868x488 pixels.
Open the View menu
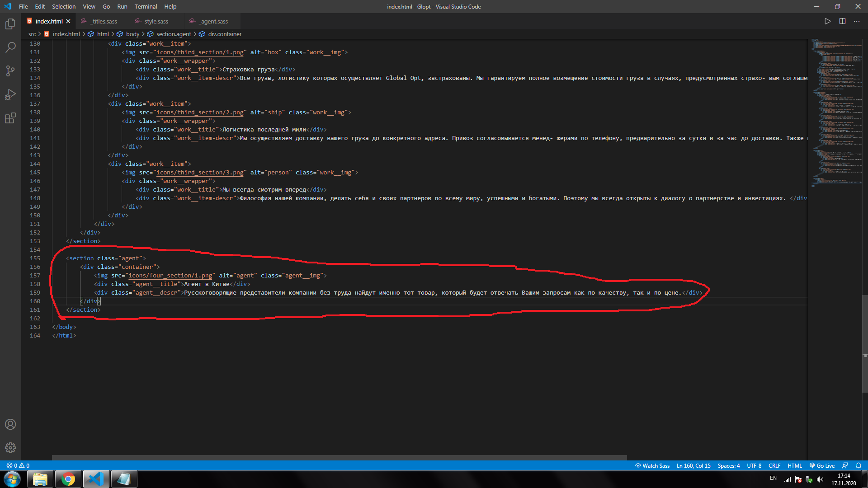click(x=89, y=6)
